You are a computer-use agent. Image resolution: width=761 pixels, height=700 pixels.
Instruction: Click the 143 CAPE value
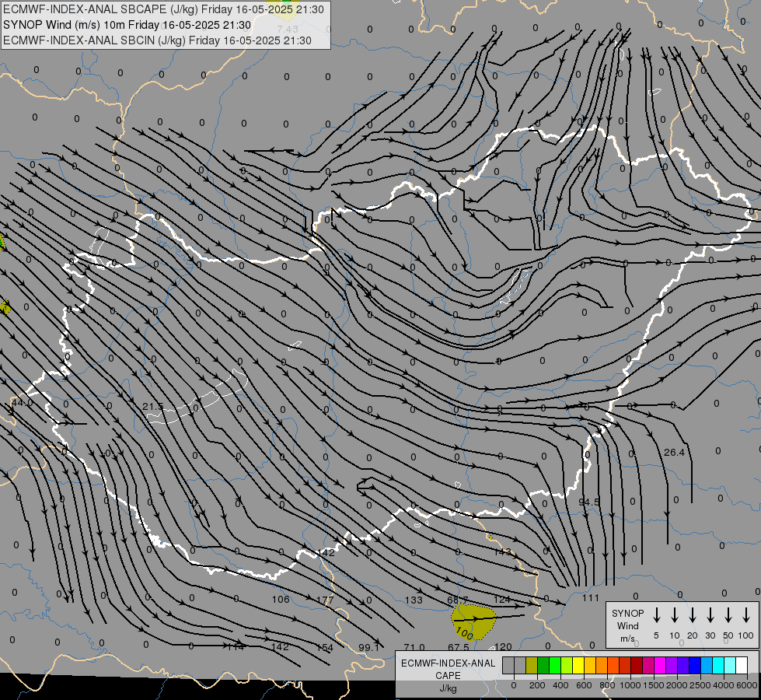click(503, 552)
